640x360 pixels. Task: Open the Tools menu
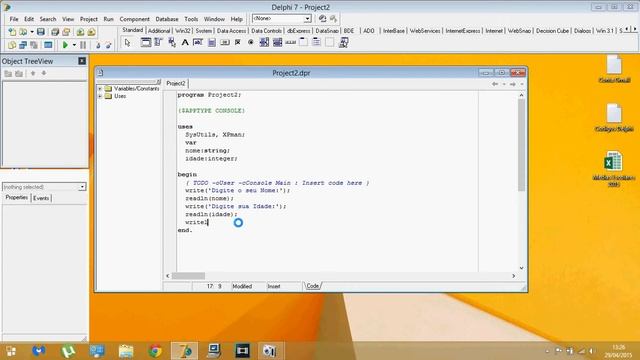click(191, 19)
